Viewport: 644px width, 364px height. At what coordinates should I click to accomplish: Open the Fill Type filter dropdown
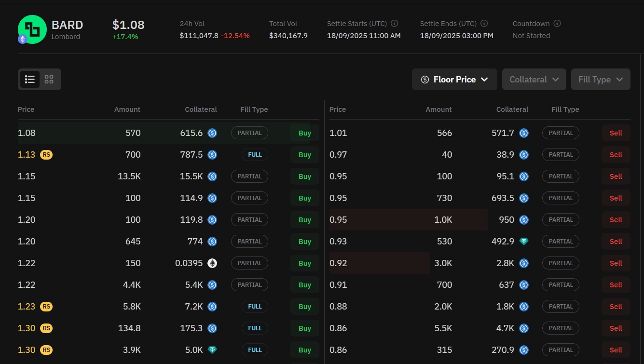pos(601,79)
